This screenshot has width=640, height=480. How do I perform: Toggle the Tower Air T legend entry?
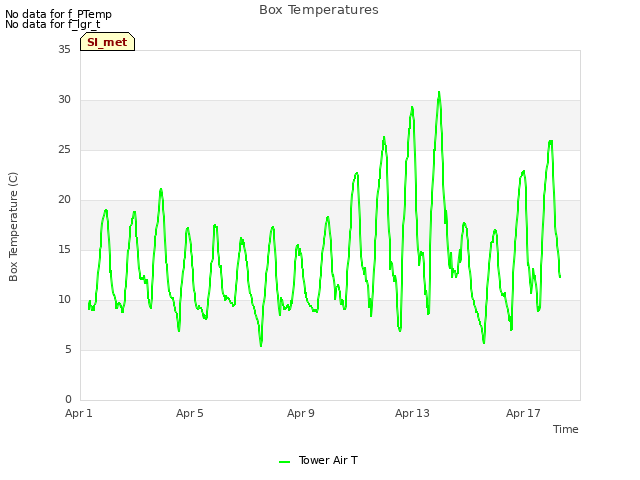pos(318,460)
